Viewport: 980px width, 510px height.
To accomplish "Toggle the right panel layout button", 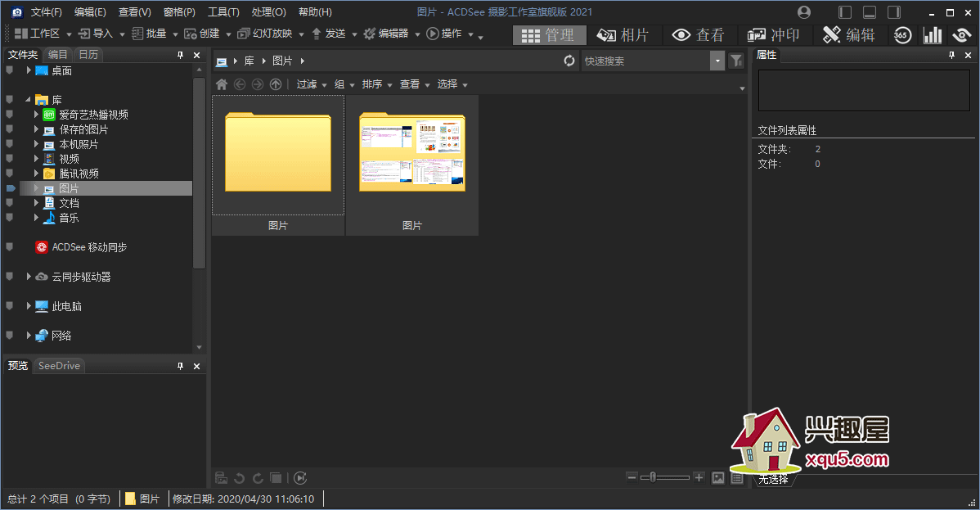I will click(894, 12).
